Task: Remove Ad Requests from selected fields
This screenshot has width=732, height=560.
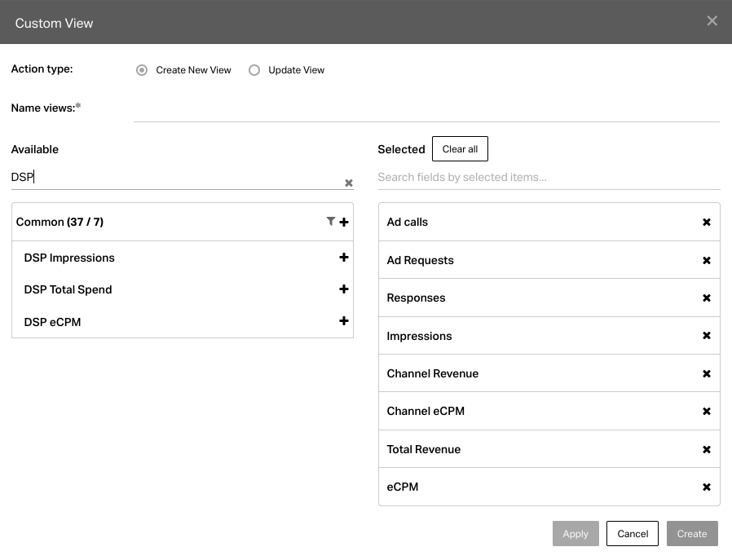Action: coord(707,260)
